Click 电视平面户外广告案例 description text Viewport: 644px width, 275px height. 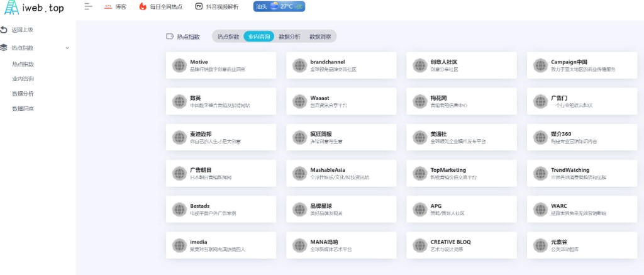213,213
